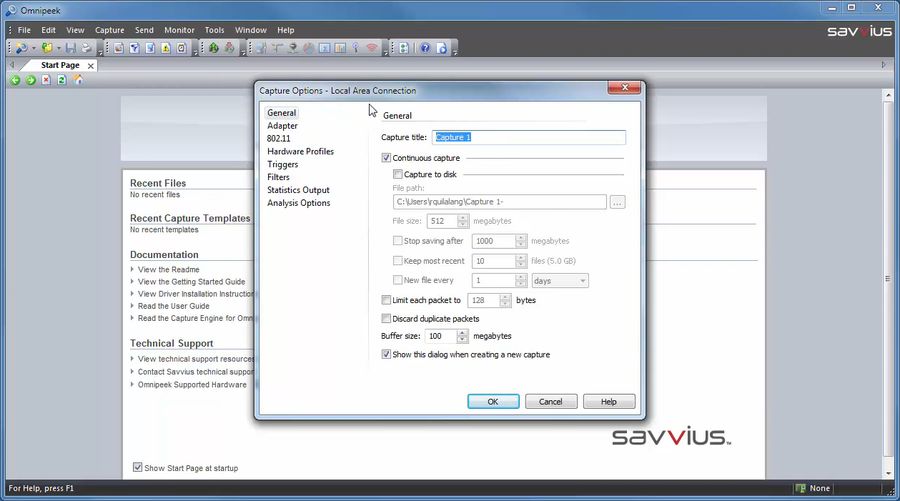Click the red X stop loading icon
900x501 pixels.
(46, 80)
